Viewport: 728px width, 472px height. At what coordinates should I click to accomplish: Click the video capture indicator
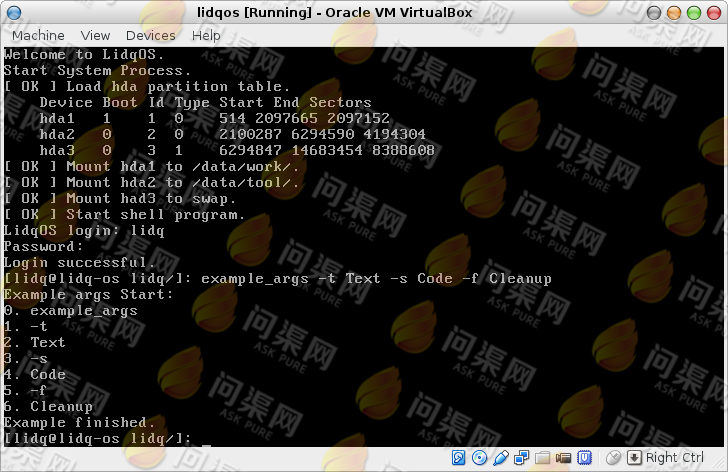(x=563, y=458)
